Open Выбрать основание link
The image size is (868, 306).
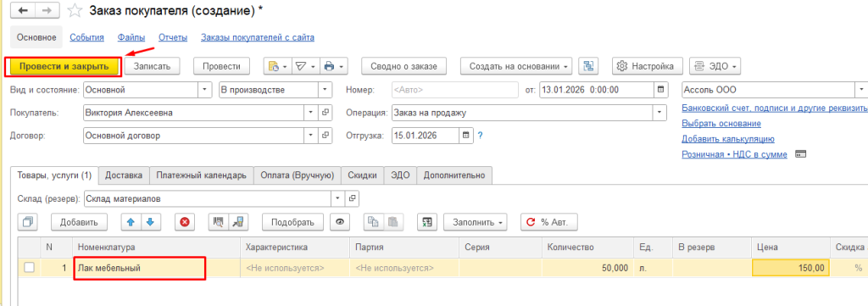coord(721,124)
